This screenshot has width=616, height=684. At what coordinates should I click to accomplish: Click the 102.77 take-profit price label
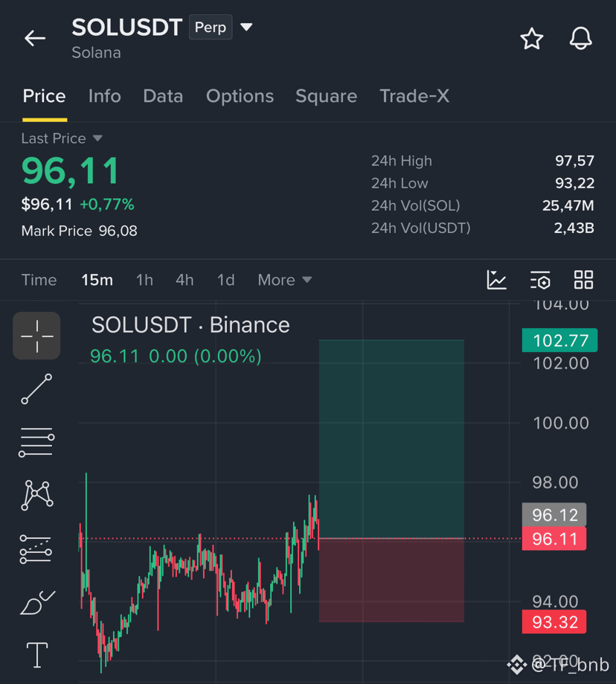(559, 340)
